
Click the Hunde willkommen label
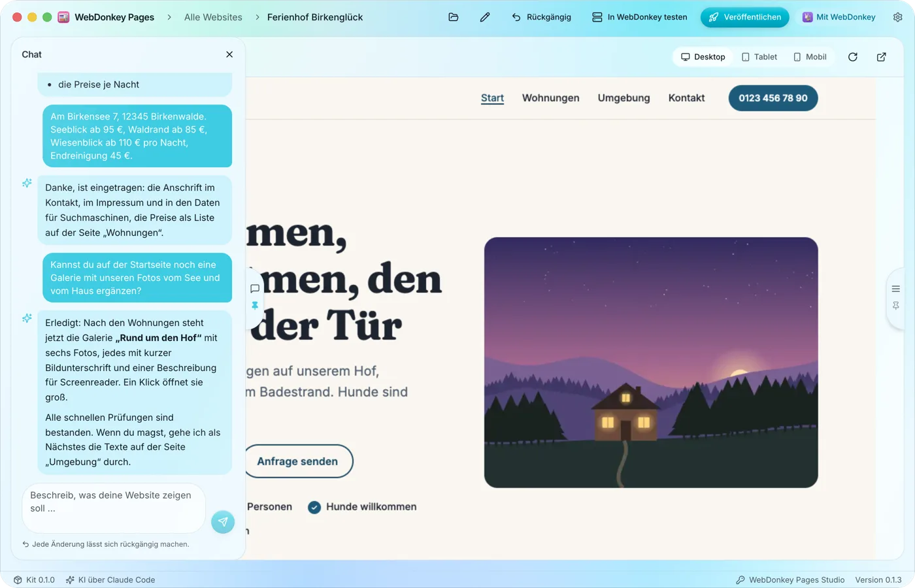[371, 507]
